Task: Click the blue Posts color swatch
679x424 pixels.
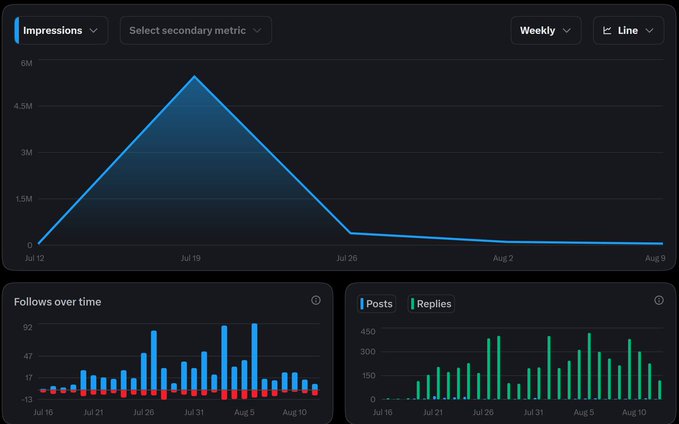Action: (x=362, y=304)
